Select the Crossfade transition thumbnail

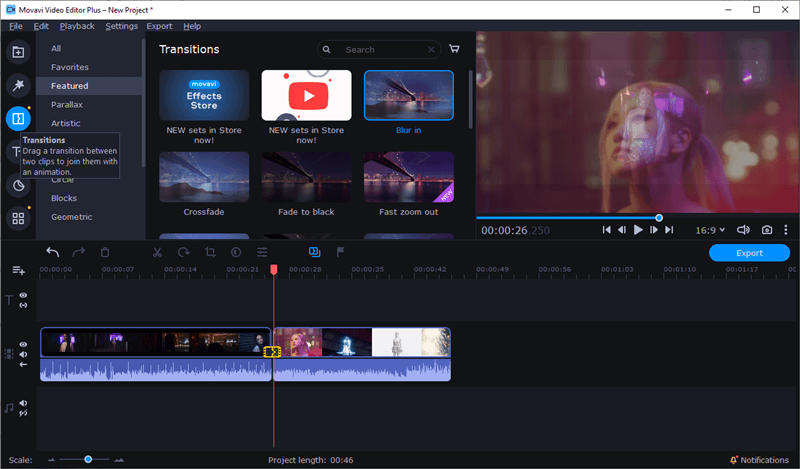click(204, 177)
